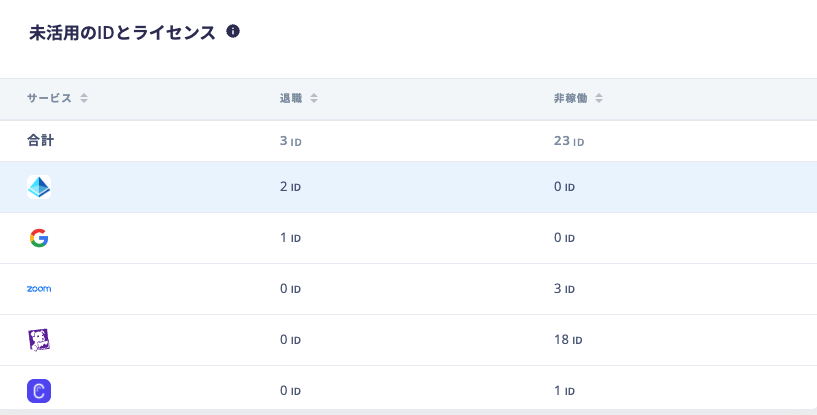This screenshot has width=817, height=415.
Task: Click 1 ID retired value in Google row
Action: point(290,238)
